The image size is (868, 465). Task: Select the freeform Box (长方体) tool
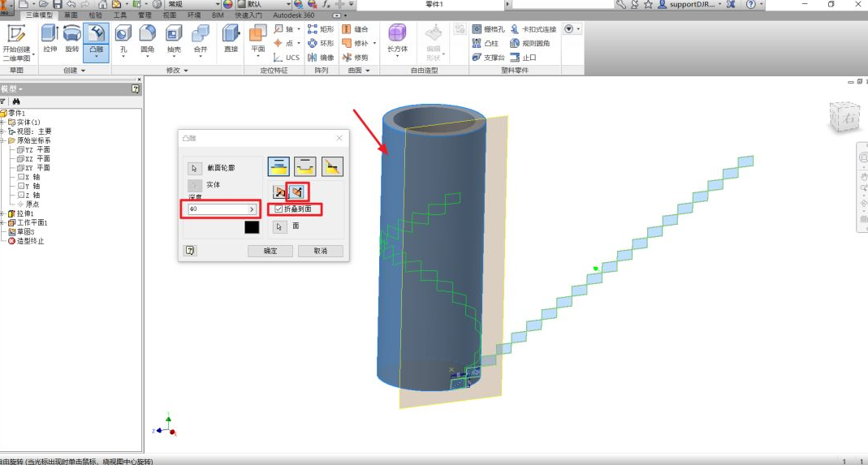pos(398,41)
